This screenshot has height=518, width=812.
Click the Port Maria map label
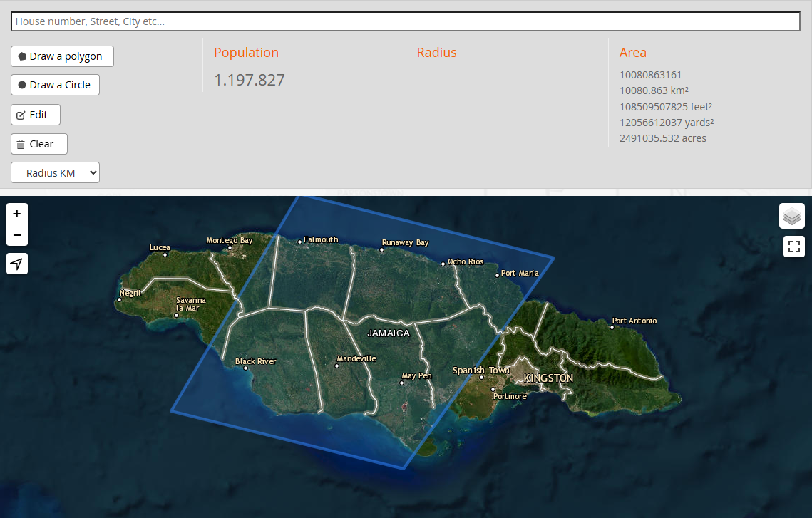pos(520,273)
